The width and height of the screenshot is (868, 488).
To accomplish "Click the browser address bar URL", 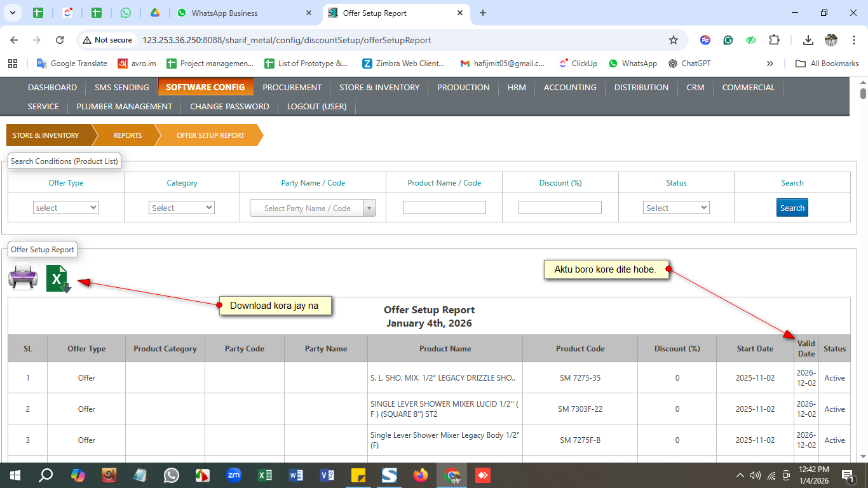I will click(287, 40).
